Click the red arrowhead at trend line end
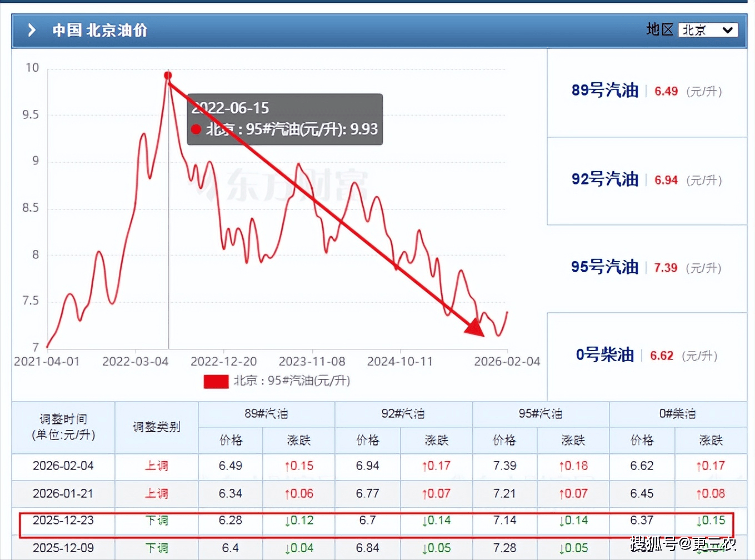 474,328
